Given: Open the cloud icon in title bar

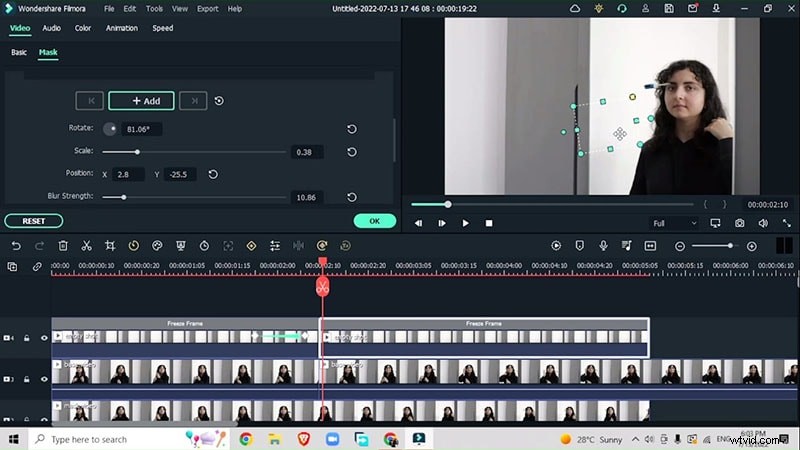Looking at the screenshot, I should [574, 9].
